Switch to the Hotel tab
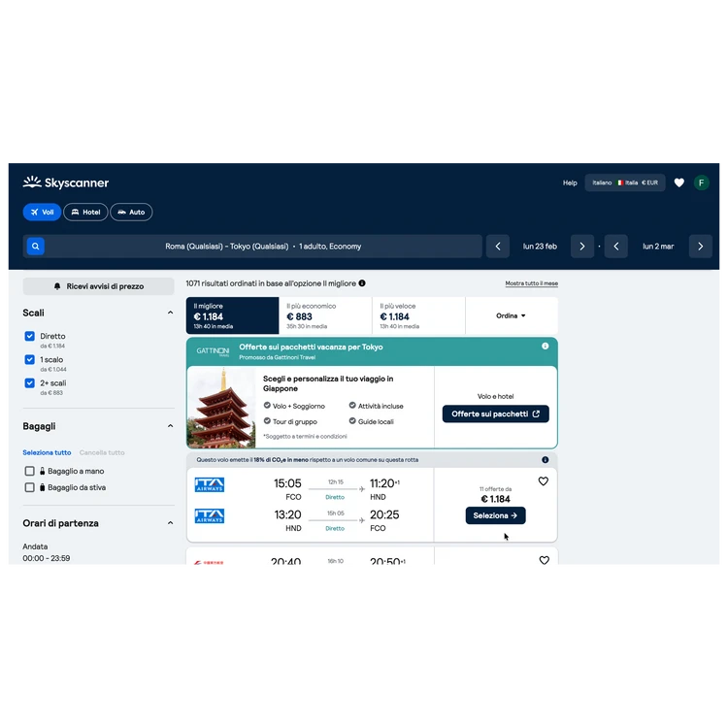The height and width of the screenshot is (728, 728). click(85, 213)
